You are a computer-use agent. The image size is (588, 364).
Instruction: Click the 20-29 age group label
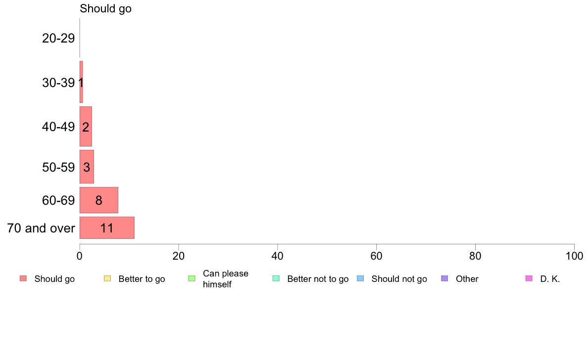pyautogui.click(x=58, y=38)
